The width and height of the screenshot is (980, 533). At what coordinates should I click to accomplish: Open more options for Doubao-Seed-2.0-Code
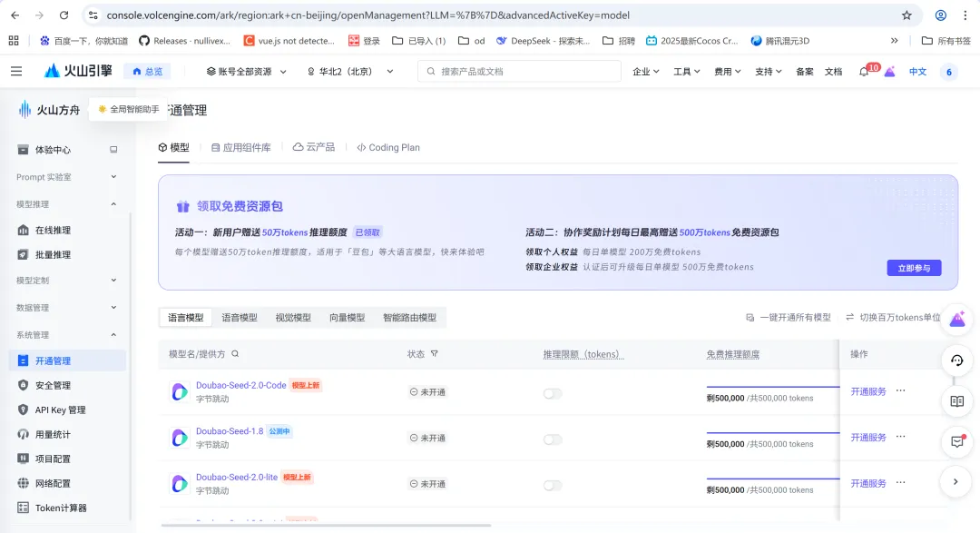click(901, 390)
